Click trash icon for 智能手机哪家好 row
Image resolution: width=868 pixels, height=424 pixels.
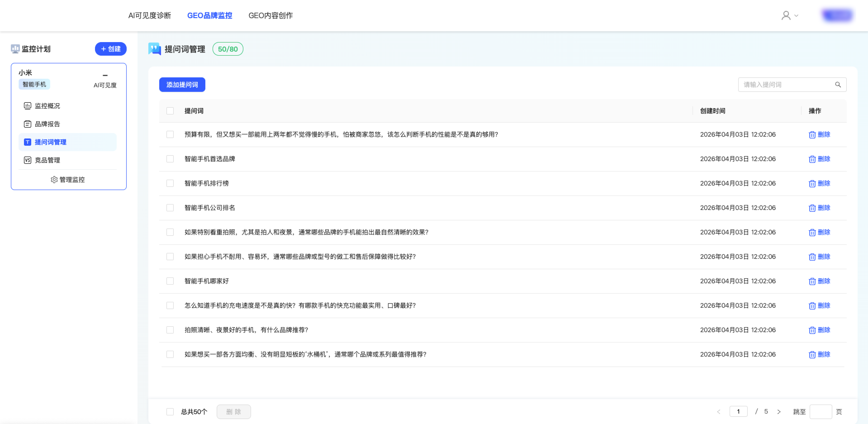pyautogui.click(x=812, y=281)
